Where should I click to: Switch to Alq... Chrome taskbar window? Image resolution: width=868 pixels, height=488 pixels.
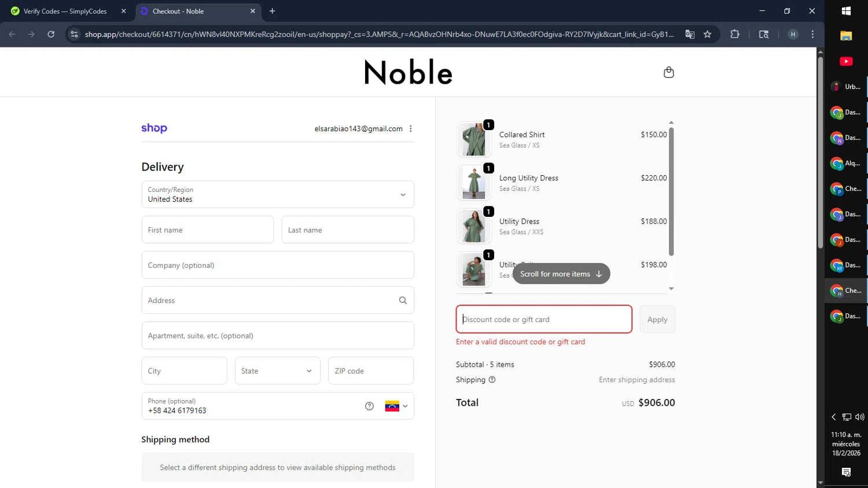(846, 163)
